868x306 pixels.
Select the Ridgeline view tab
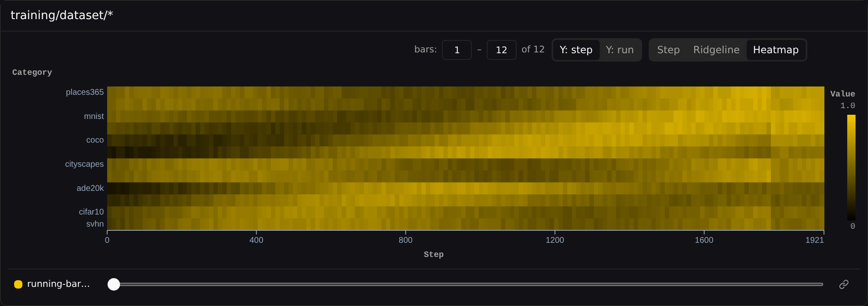tap(716, 50)
